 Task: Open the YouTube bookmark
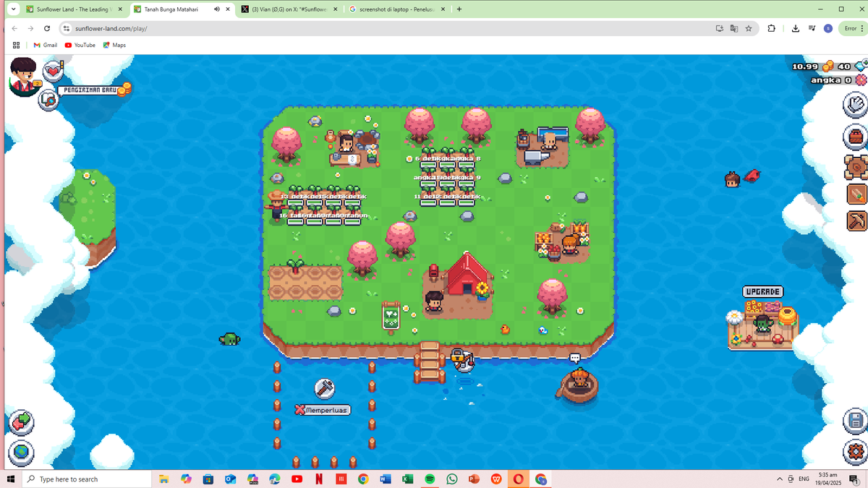pyautogui.click(x=80, y=45)
